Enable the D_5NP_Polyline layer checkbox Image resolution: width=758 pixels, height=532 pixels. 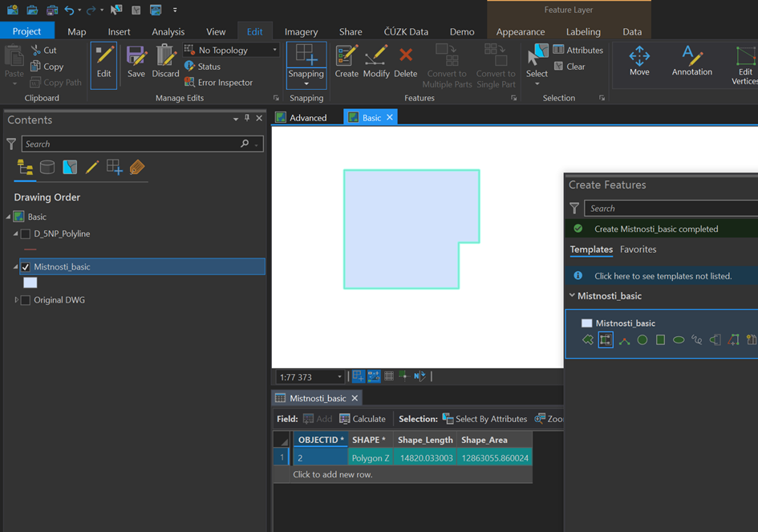pos(26,234)
